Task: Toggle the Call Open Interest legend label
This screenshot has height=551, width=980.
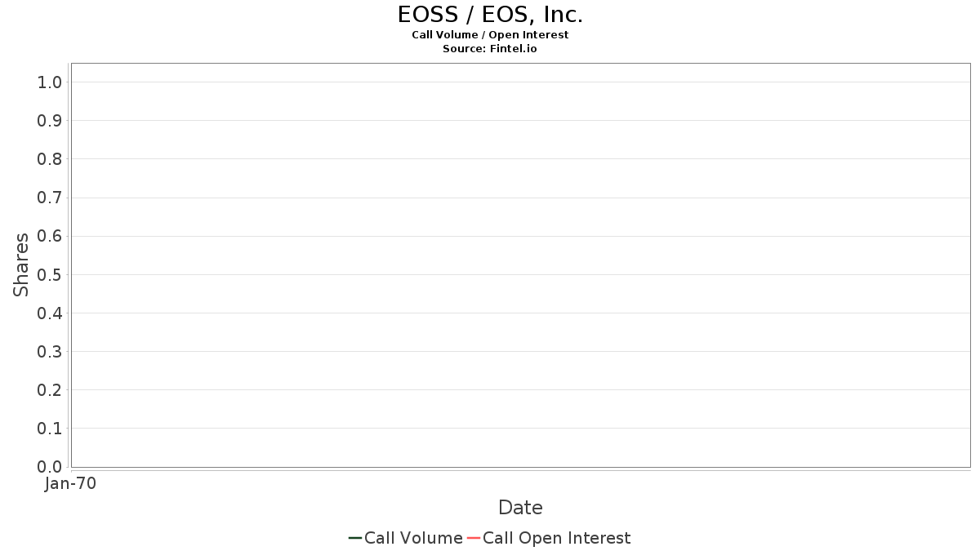Action: [x=556, y=538]
